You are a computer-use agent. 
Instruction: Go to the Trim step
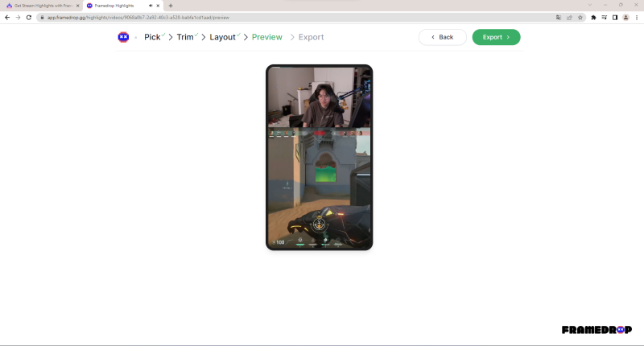coord(185,37)
